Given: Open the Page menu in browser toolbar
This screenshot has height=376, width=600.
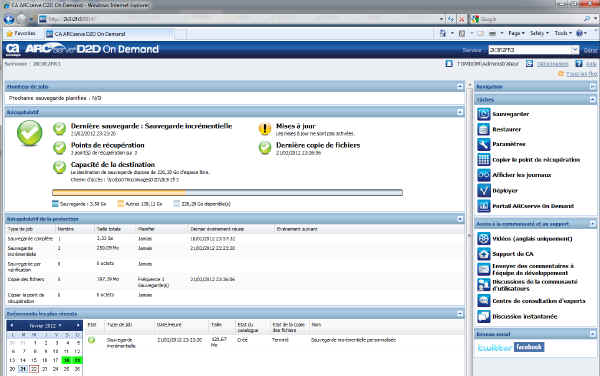Looking at the screenshot, I should (516, 33).
